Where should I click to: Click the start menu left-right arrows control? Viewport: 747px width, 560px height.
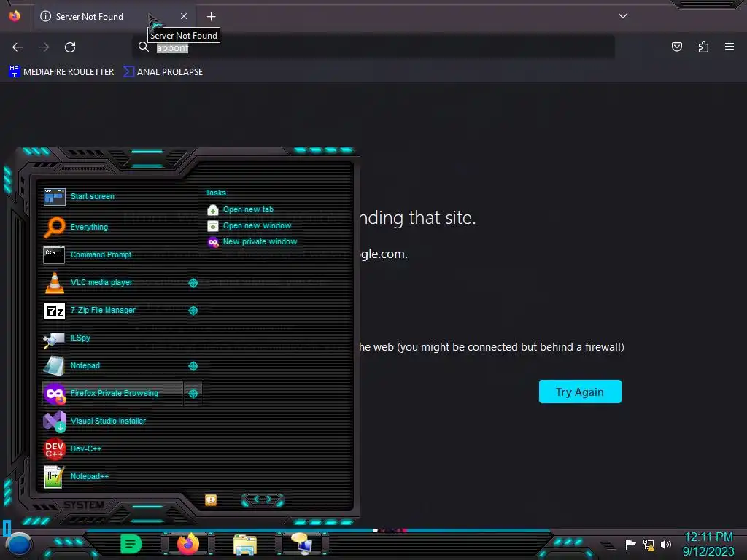tap(263, 499)
